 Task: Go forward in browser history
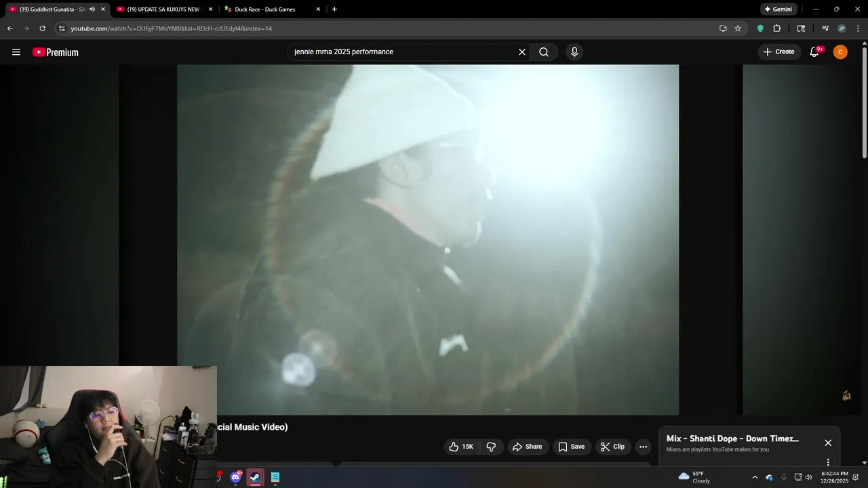point(26,28)
